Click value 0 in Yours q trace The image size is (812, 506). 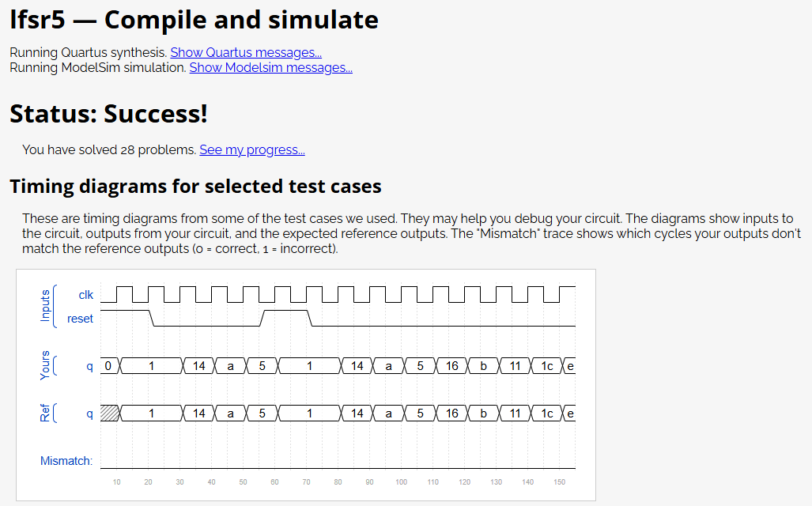(108, 366)
